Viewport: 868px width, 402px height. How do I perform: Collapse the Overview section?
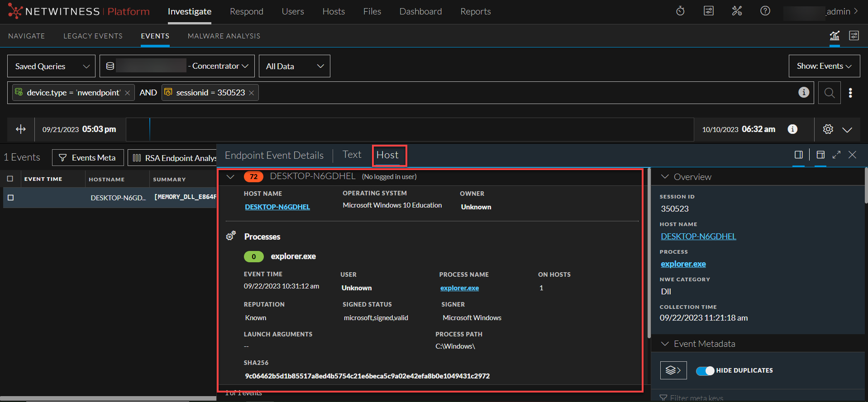coord(665,177)
